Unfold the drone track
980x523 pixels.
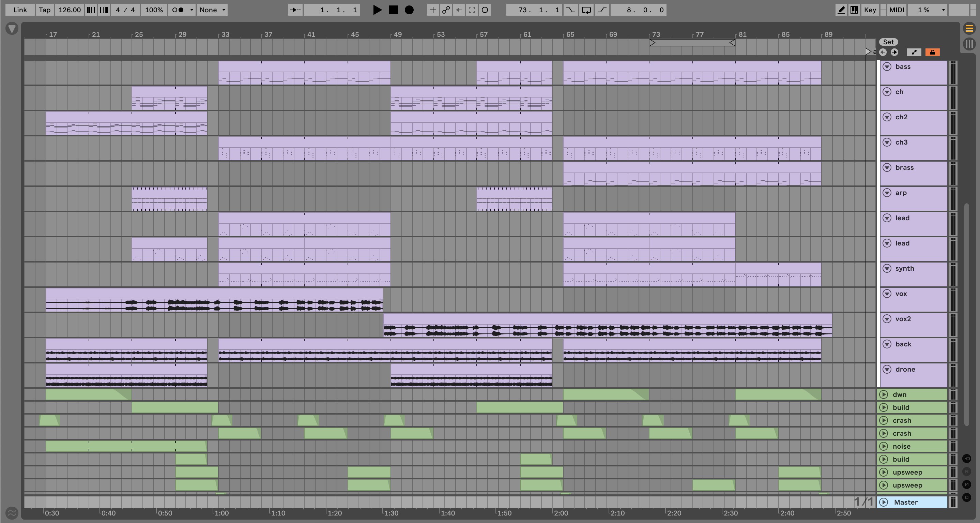coord(887,369)
